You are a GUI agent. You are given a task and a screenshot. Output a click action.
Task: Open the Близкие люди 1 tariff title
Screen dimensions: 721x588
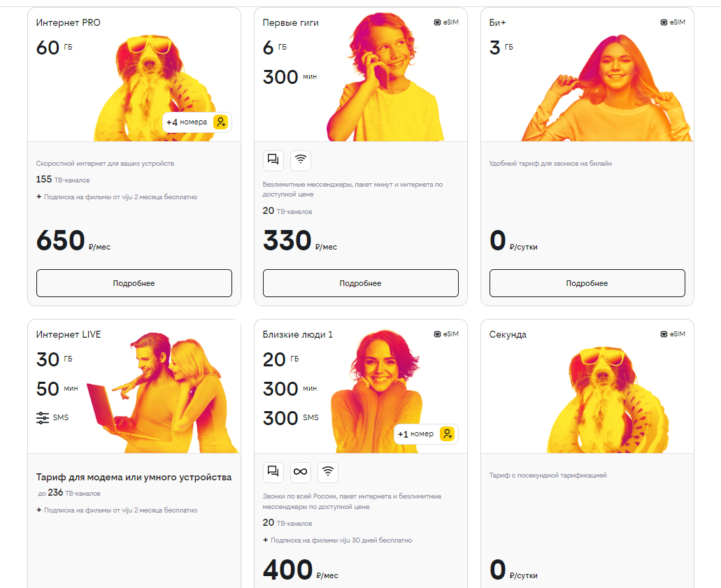[297, 334]
